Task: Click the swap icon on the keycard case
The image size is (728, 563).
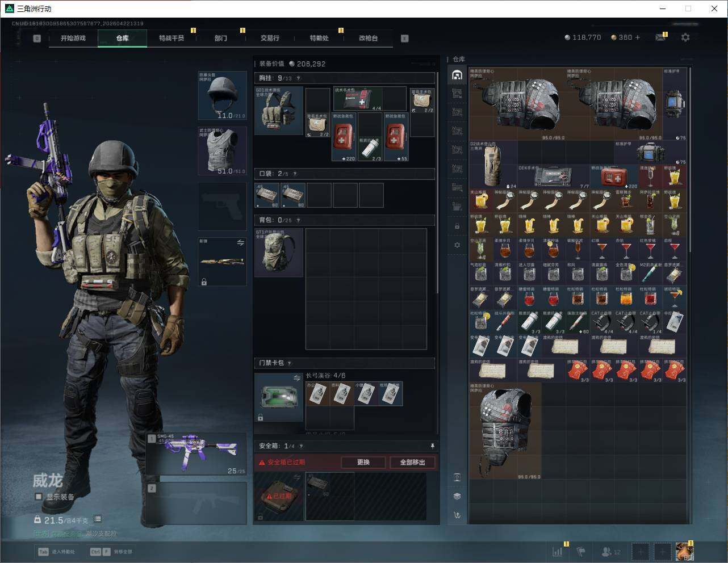Action: pos(296,378)
